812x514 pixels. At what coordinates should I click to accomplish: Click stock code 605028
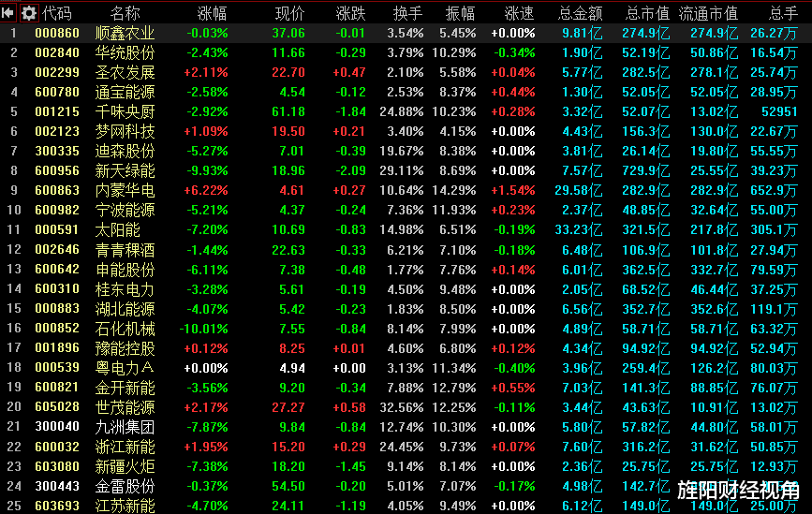tap(57, 407)
